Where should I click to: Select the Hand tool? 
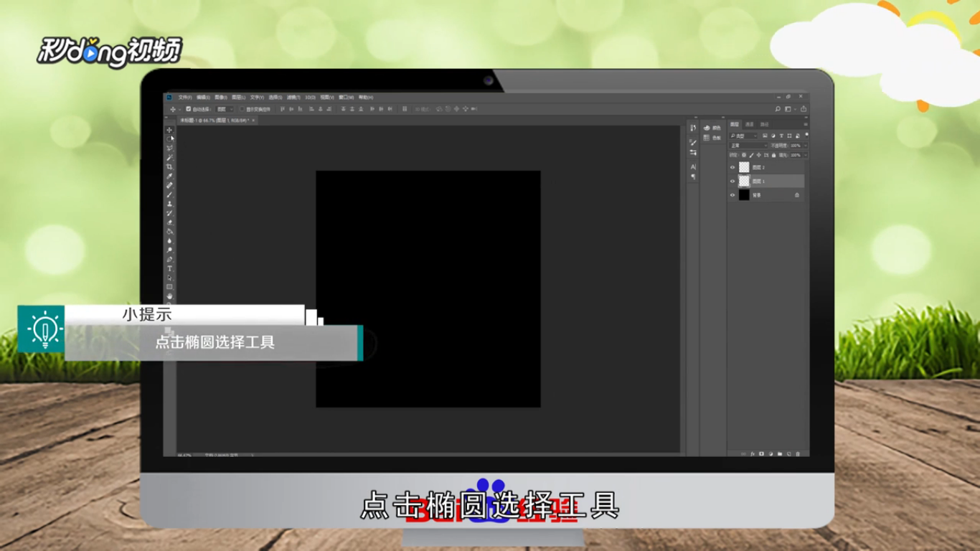(169, 296)
